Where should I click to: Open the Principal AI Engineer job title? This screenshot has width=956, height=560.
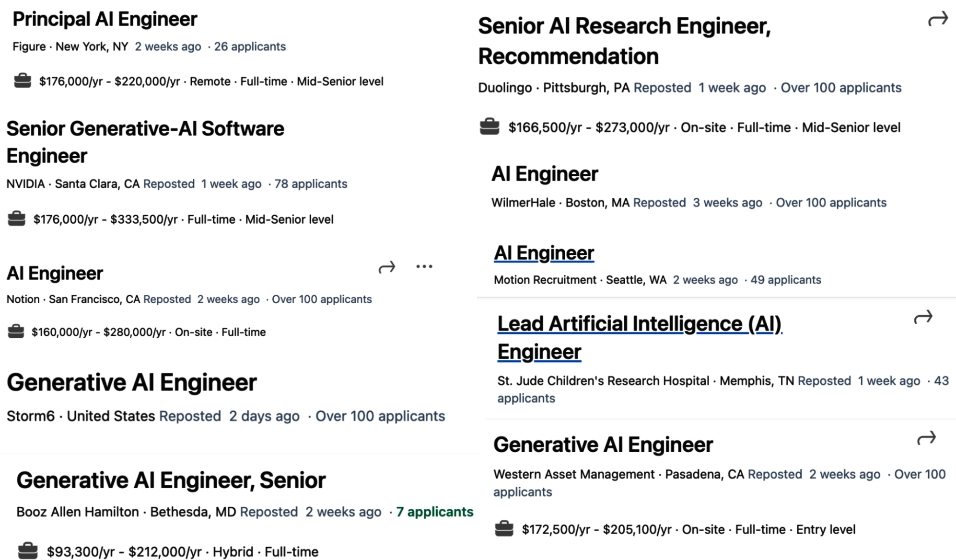click(103, 19)
